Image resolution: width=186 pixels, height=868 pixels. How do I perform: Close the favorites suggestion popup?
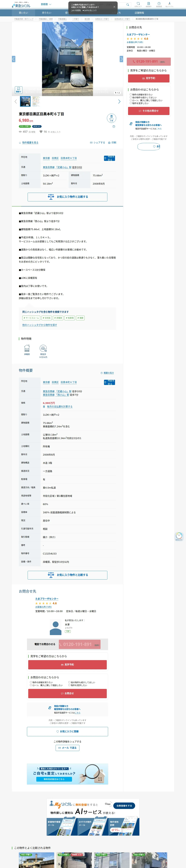pos(114,7)
